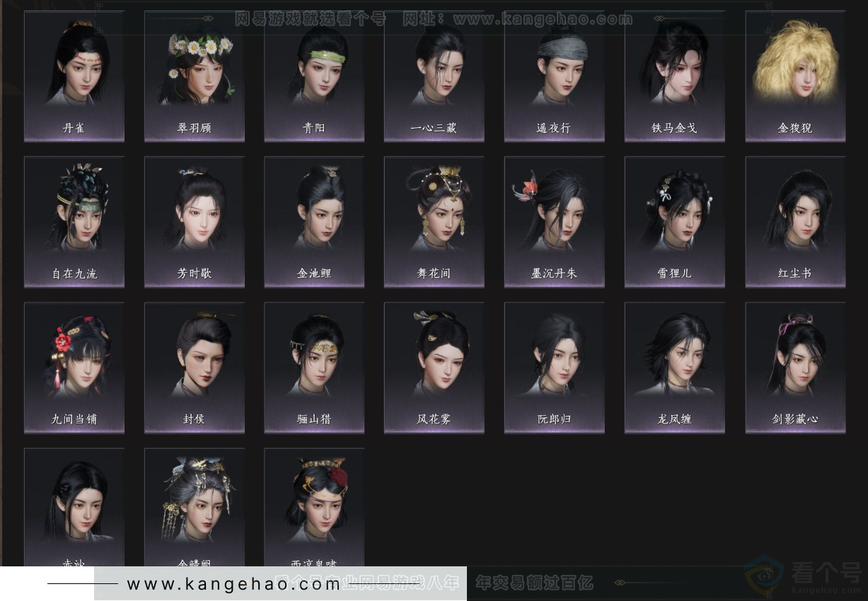This screenshot has width=868, height=601.
Task: Pick the 剑影藏心 purple ribbon preset
Action: [x=794, y=366]
